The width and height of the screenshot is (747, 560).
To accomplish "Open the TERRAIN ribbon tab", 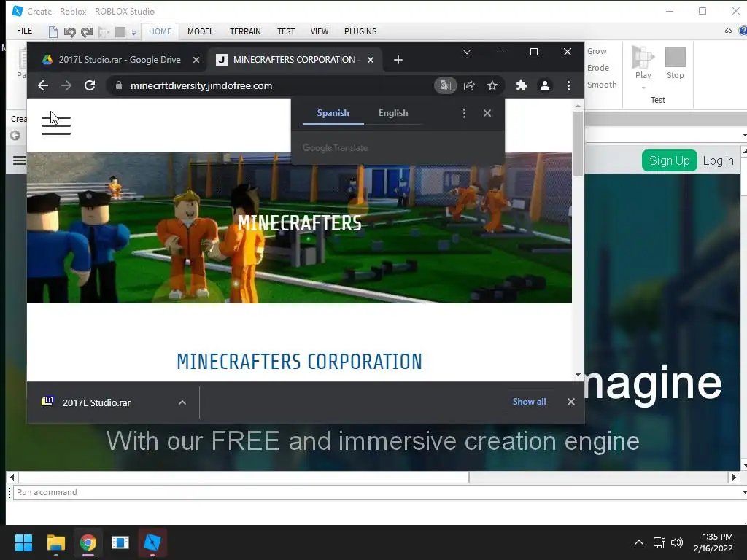I will [x=245, y=31].
